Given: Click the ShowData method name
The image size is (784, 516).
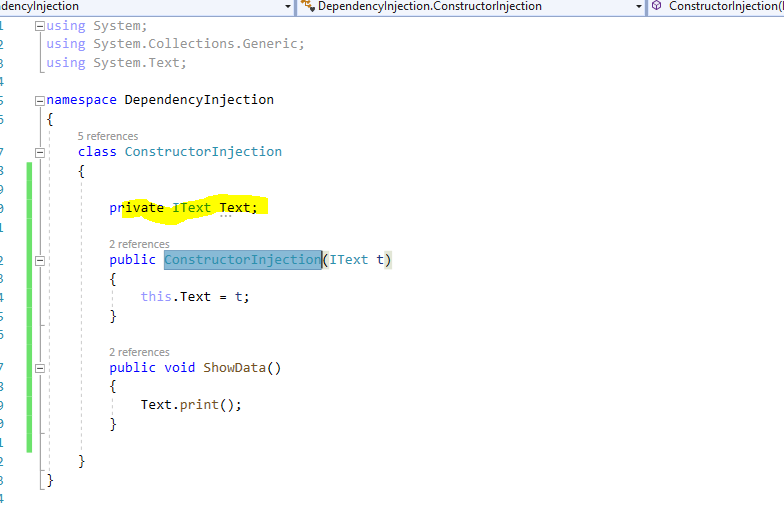Looking at the screenshot, I should tap(234, 368).
